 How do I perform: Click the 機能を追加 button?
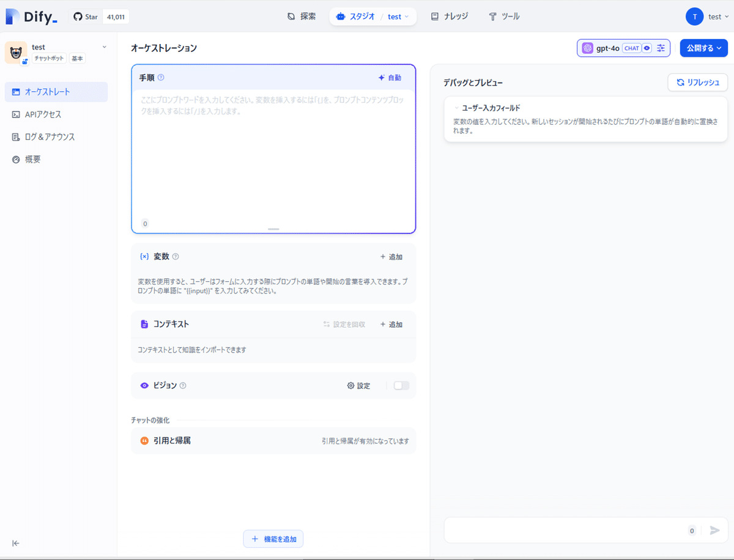point(273,539)
